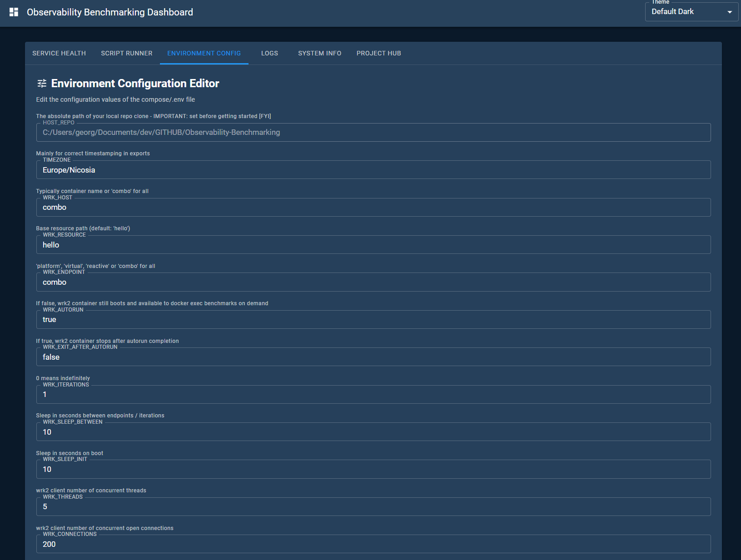Select the PROJECT HUB tab

pos(378,53)
